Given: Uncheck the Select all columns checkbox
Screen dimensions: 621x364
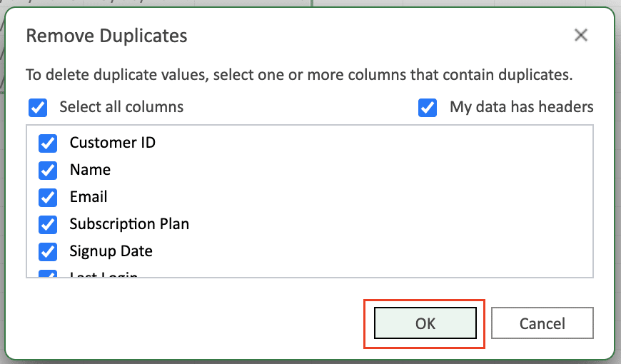Looking at the screenshot, I should pos(38,108).
